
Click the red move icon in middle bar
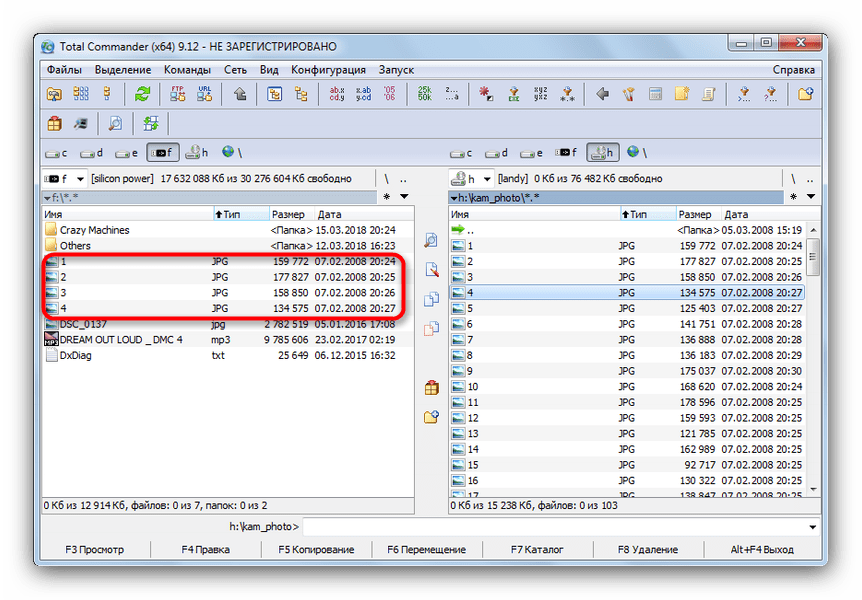click(432, 329)
